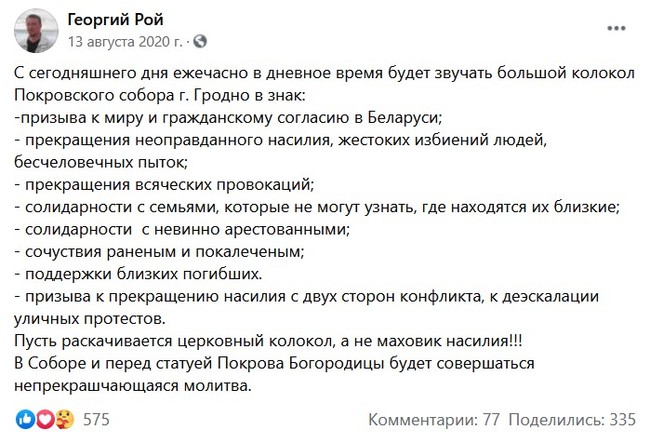Click the globe public privacy icon
Screen dimensions: 650x443
[200, 41]
